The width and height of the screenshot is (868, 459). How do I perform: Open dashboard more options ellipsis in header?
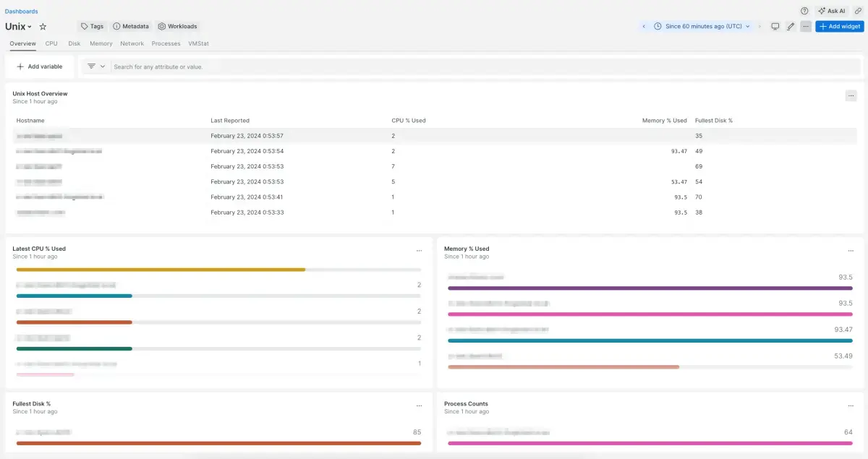[x=806, y=27]
